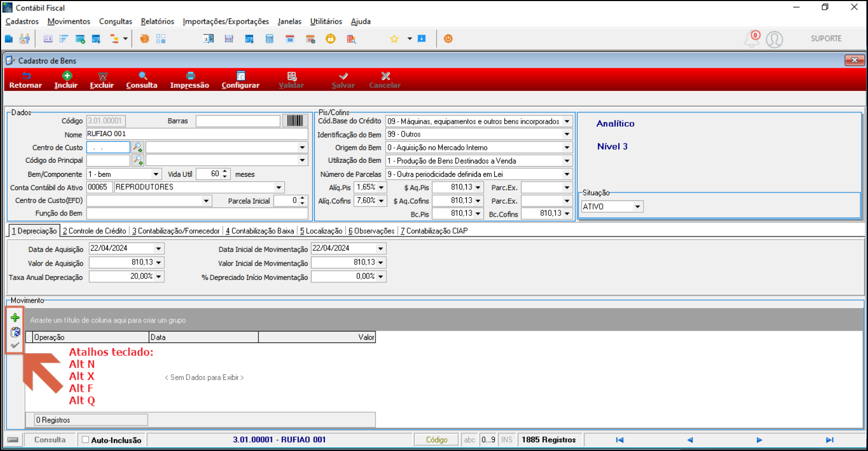Click the calculator icon in toolbar

pos(270,39)
